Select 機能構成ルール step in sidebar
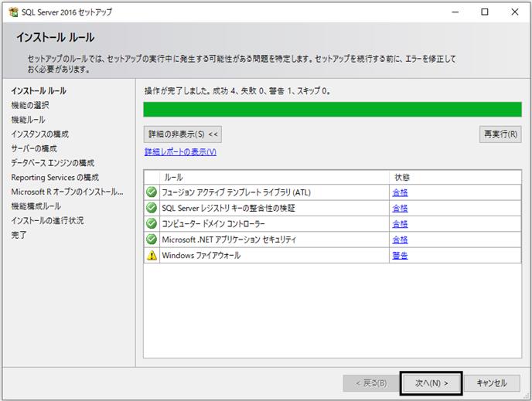Viewport: 532px width, 401px height. click(36, 206)
